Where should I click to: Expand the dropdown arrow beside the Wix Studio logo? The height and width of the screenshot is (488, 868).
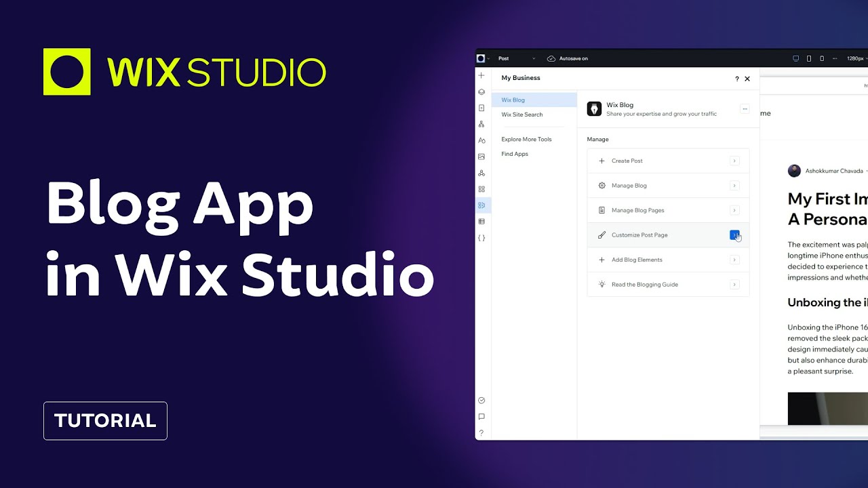488,59
